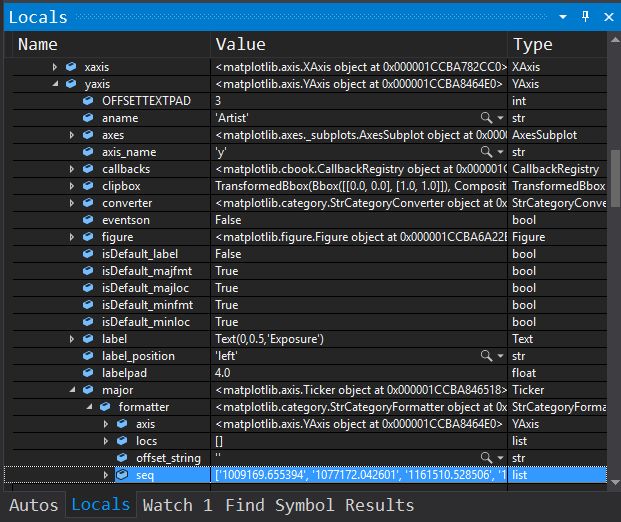621x522 pixels.
Task: Open the Locals window position dropdown
Action: click(x=563, y=17)
